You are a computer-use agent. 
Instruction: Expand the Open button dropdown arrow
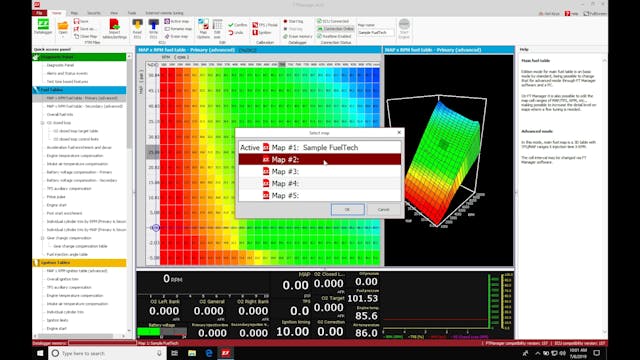click(62, 37)
